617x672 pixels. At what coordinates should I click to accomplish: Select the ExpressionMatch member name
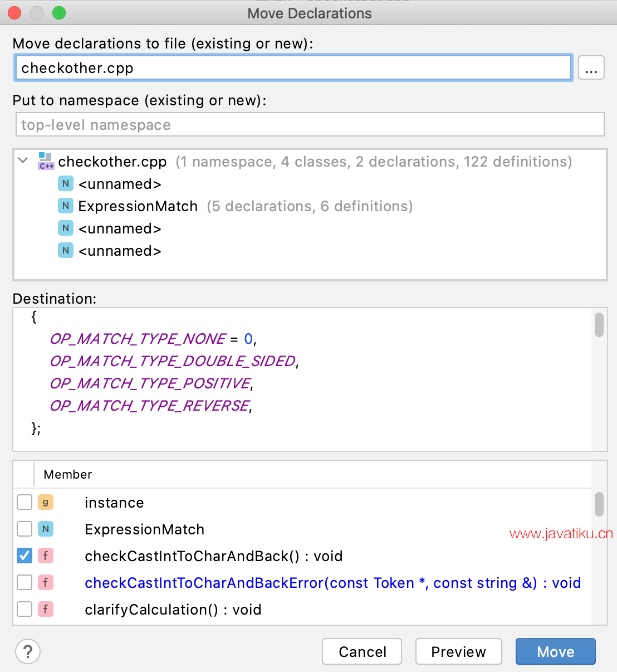pyautogui.click(x=145, y=529)
